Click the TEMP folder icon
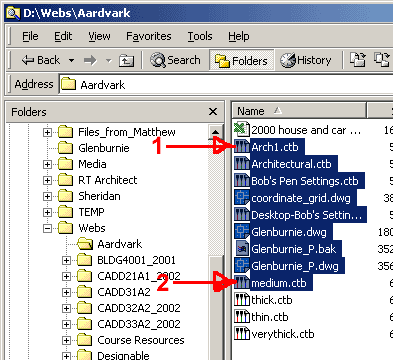Screen dimensions: 393x360 65,212
